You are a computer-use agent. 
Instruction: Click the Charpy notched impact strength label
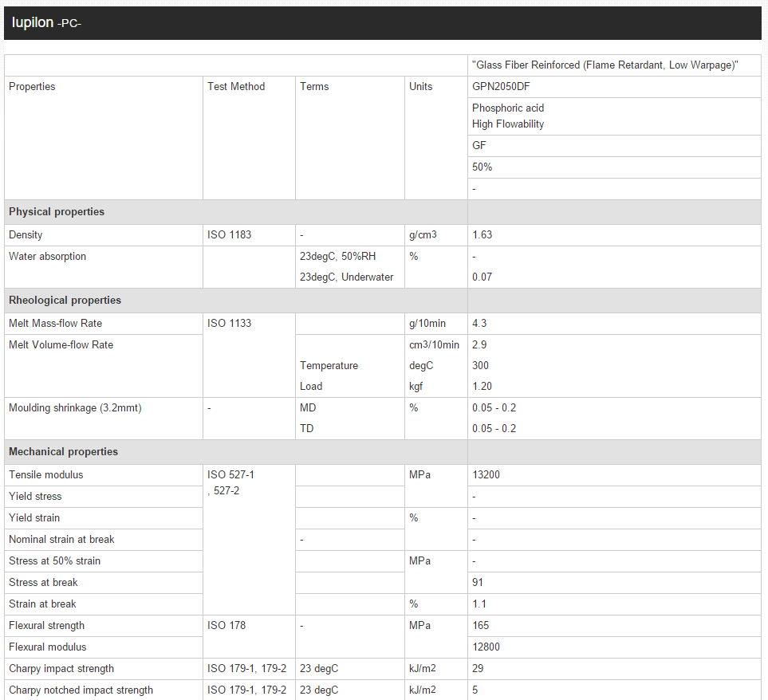coord(81,690)
